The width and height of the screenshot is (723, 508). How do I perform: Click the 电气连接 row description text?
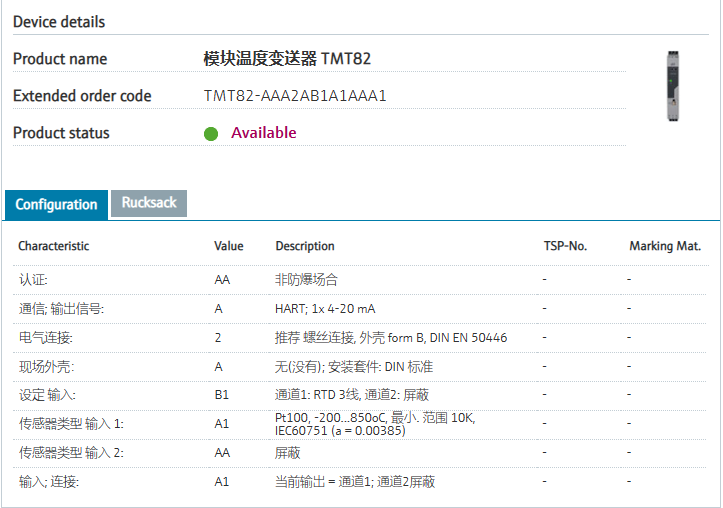click(391, 338)
